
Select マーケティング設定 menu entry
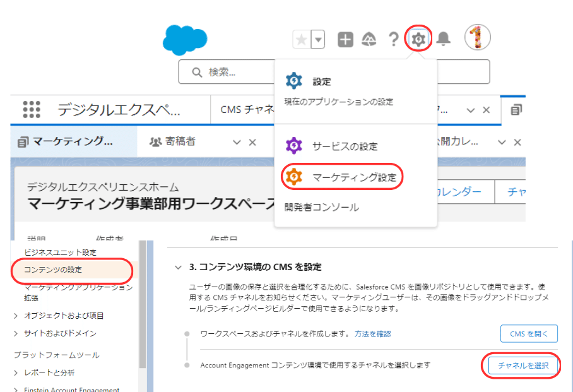355,177
